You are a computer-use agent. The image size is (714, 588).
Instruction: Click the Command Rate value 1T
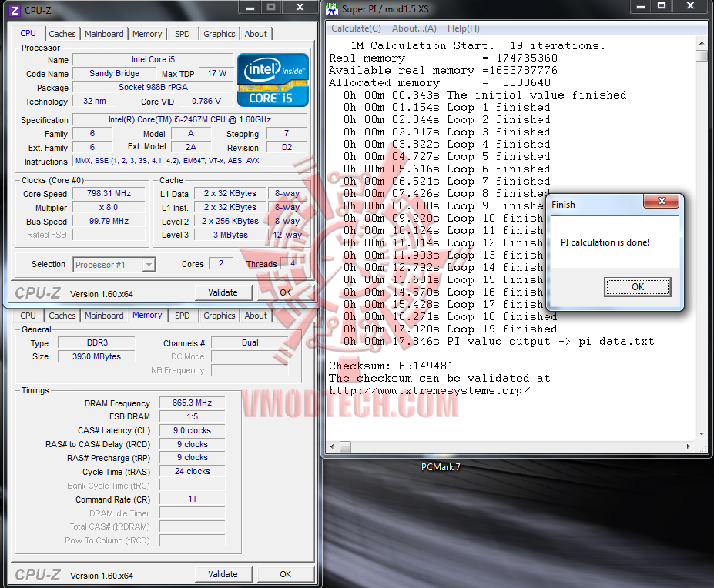click(192, 499)
